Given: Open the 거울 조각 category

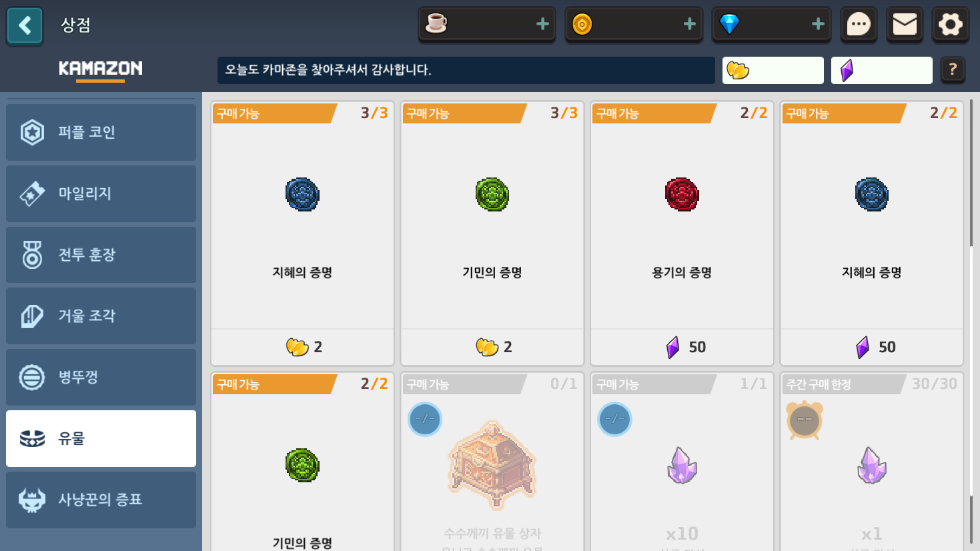Looking at the screenshot, I should click(101, 316).
